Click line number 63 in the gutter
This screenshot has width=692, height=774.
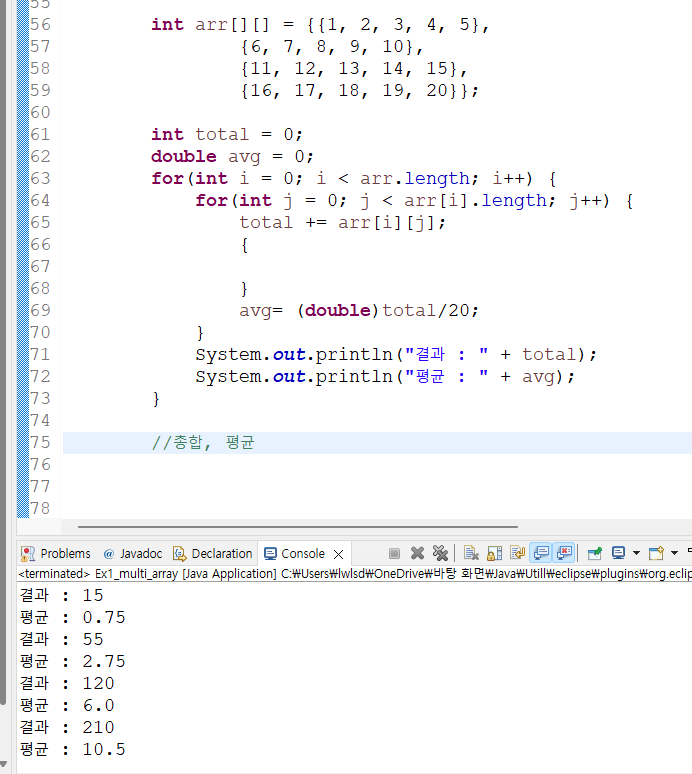point(40,178)
